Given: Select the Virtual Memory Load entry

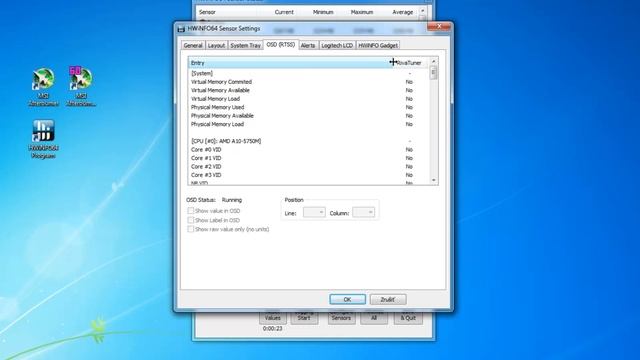Looking at the screenshot, I should pos(309,99).
